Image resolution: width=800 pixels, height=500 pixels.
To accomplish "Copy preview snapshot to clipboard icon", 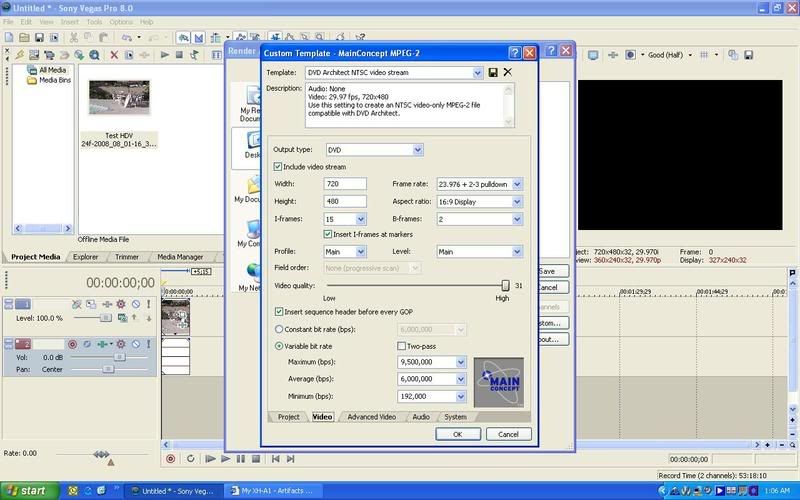I will click(x=733, y=55).
